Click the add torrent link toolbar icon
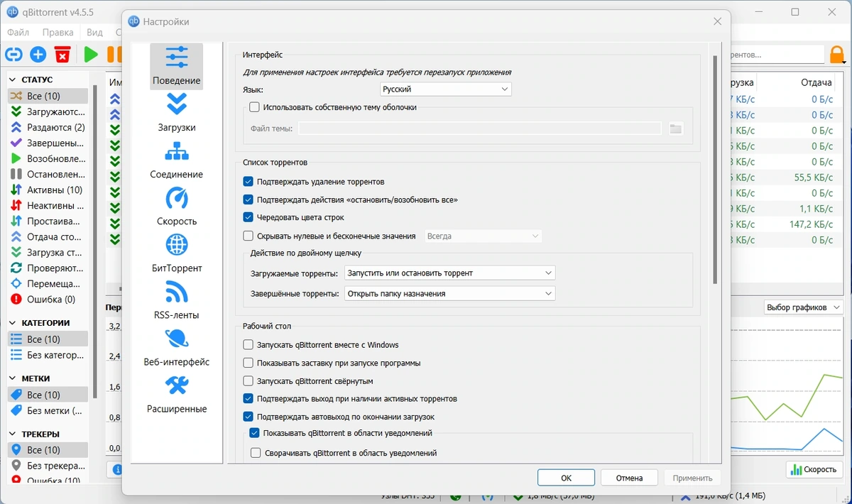The image size is (852, 504). pyautogui.click(x=14, y=54)
